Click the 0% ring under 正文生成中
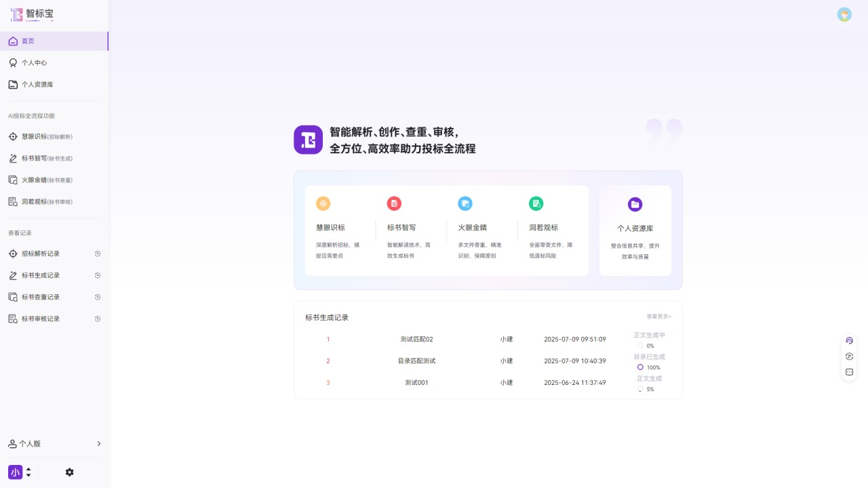868x488 pixels. click(640, 345)
